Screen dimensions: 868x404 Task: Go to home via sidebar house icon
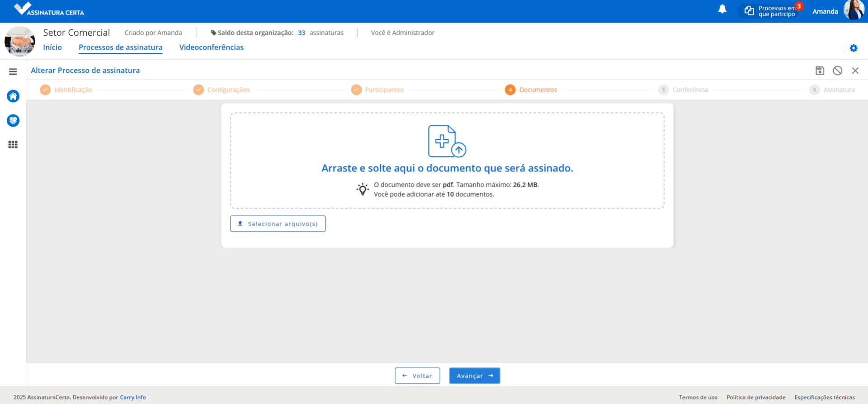[x=13, y=96]
